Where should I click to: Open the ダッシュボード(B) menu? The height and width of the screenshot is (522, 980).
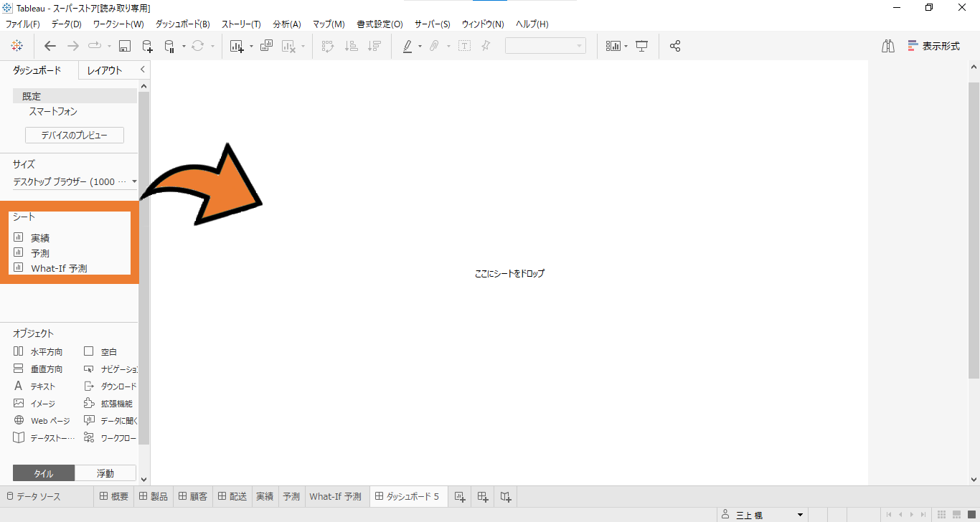pyautogui.click(x=182, y=24)
